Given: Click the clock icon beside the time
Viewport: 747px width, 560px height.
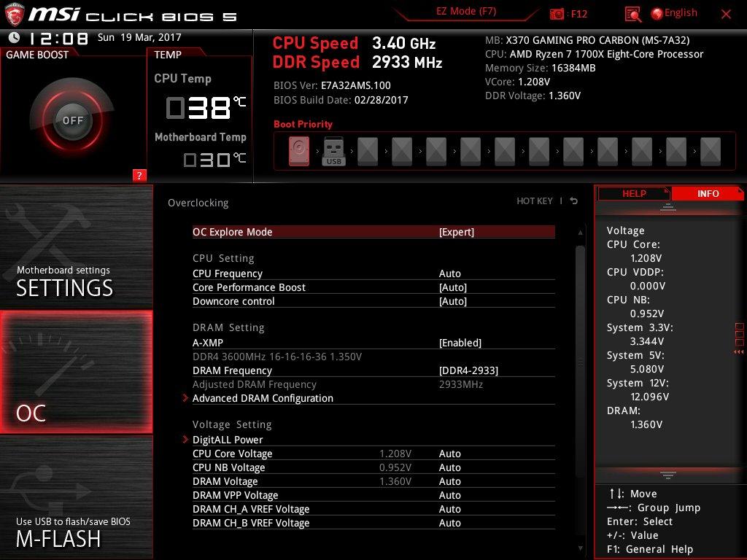Looking at the screenshot, I should tap(15, 37).
